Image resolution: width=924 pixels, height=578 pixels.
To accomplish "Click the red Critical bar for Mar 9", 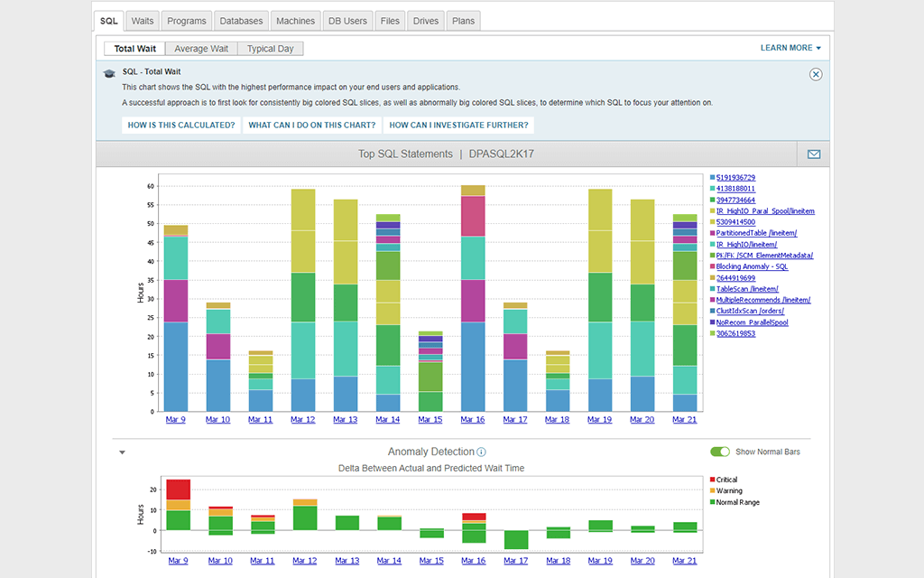I will (x=178, y=489).
